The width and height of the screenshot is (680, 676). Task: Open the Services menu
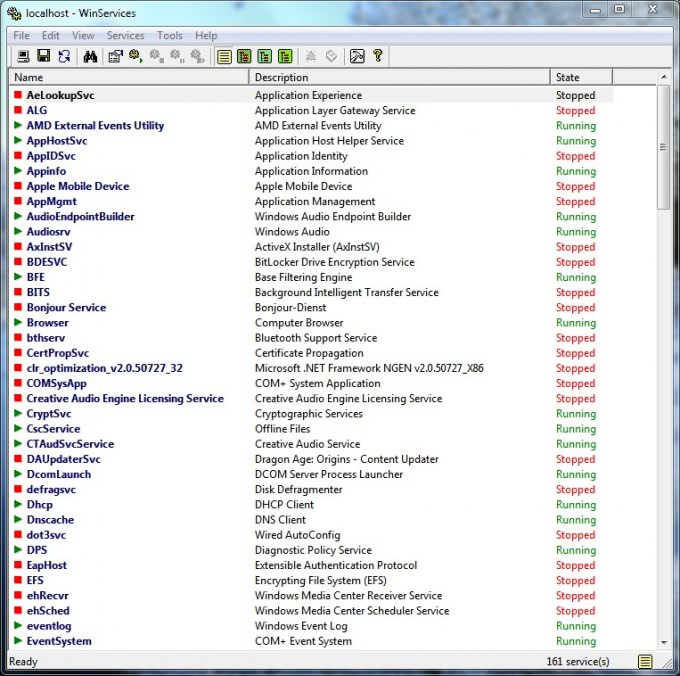[125, 35]
